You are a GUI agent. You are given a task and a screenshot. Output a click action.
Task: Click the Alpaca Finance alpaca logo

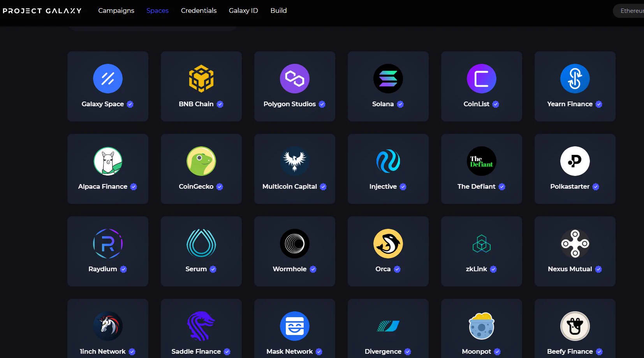[x=108, y=161]
